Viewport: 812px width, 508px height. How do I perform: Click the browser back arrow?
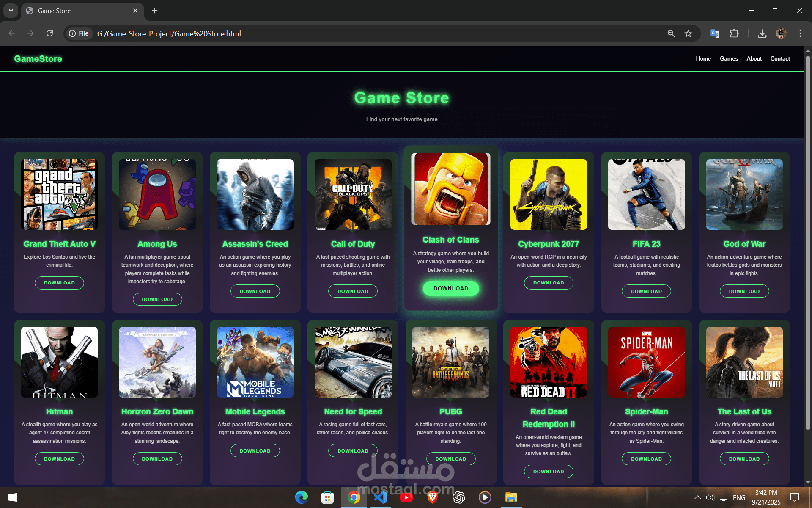[x=12, y=33]
